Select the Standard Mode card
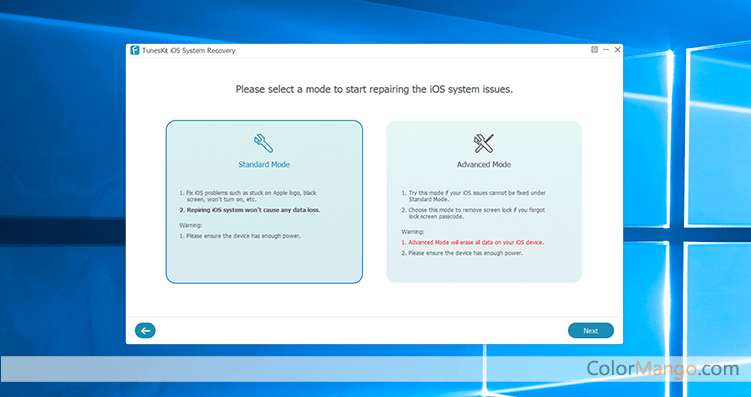 [264, 202]
